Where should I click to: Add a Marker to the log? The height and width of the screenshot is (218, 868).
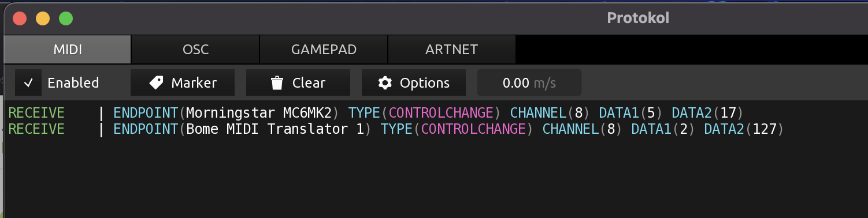click(183, 83)
